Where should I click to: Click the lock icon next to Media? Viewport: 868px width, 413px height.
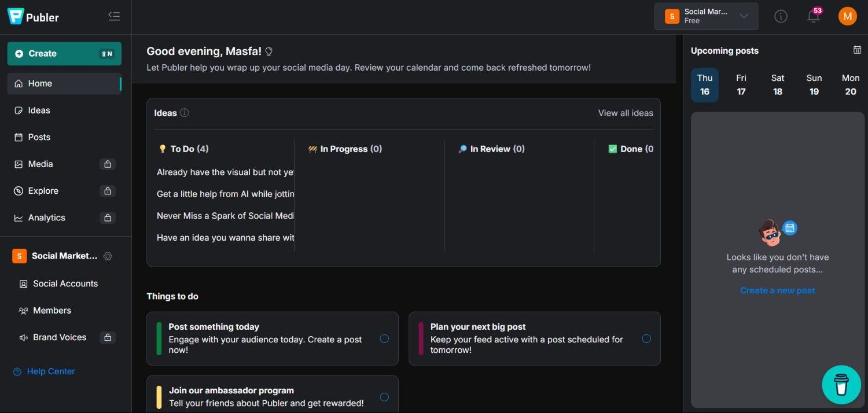107,164
